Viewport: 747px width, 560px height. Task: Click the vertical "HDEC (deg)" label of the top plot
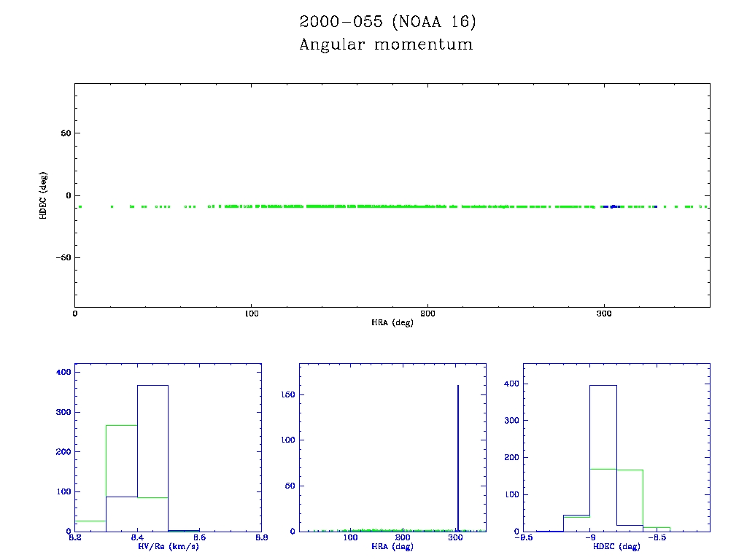tap(44, 195)
